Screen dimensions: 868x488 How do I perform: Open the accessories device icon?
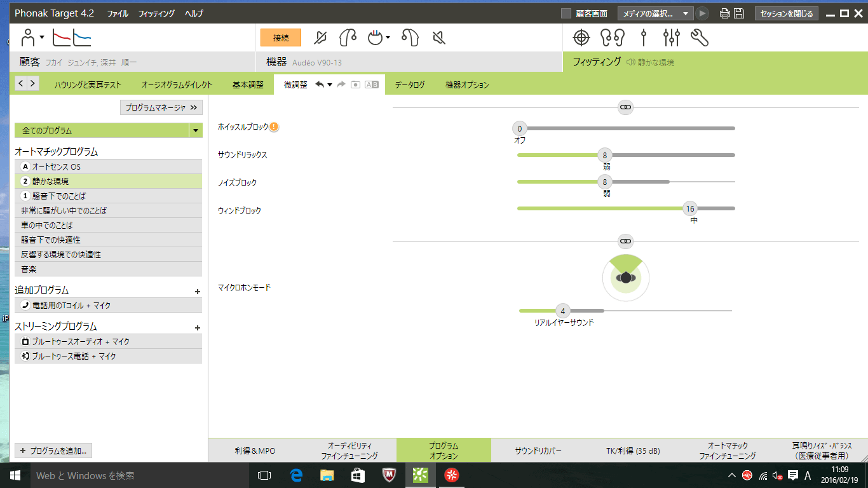click(376, 38)
